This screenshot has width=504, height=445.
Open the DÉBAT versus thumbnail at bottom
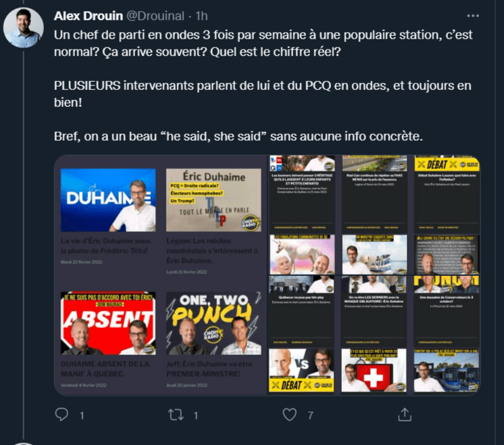(301, 371)
